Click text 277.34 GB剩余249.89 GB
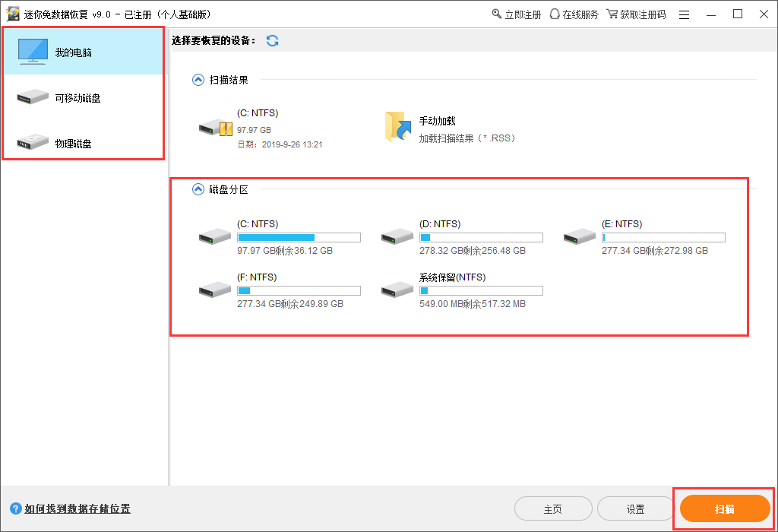778x532 pixels. pyautogui.click(x=290, y=304)
